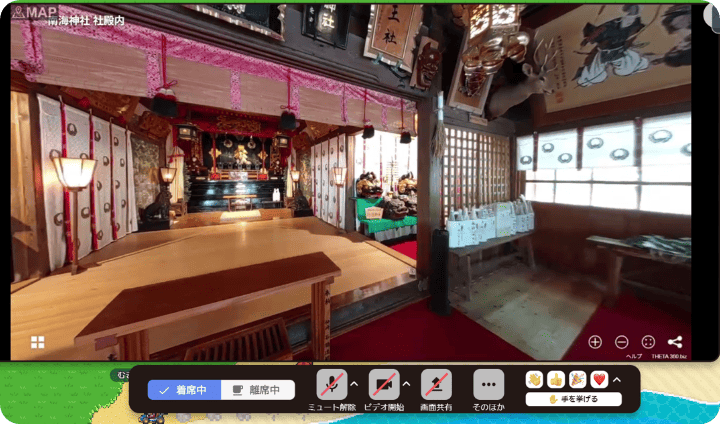This screenshot has height=424, width=720.
Task: Send the party popper reaction
Action: coord(578,379)
